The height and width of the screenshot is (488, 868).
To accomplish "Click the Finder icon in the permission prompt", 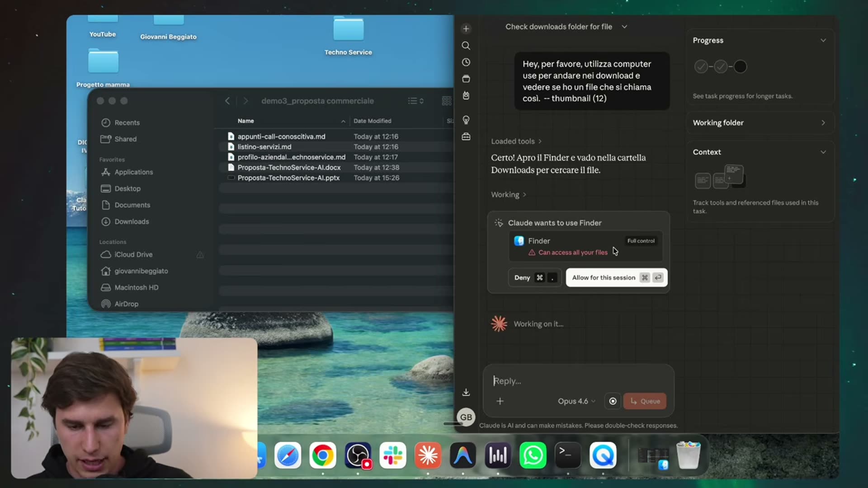I will [519, 241].
